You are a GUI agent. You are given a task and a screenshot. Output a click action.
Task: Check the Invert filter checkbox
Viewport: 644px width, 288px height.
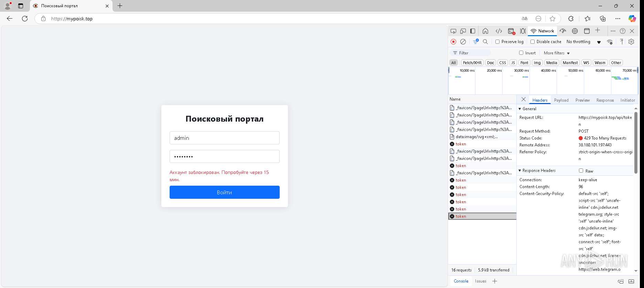521,53
